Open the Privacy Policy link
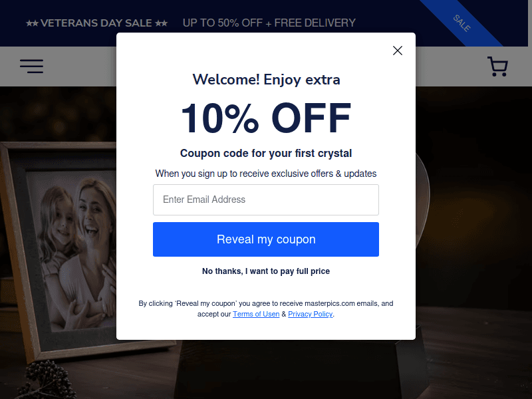This screenshot has width=532, height=399. click(310, 314)
